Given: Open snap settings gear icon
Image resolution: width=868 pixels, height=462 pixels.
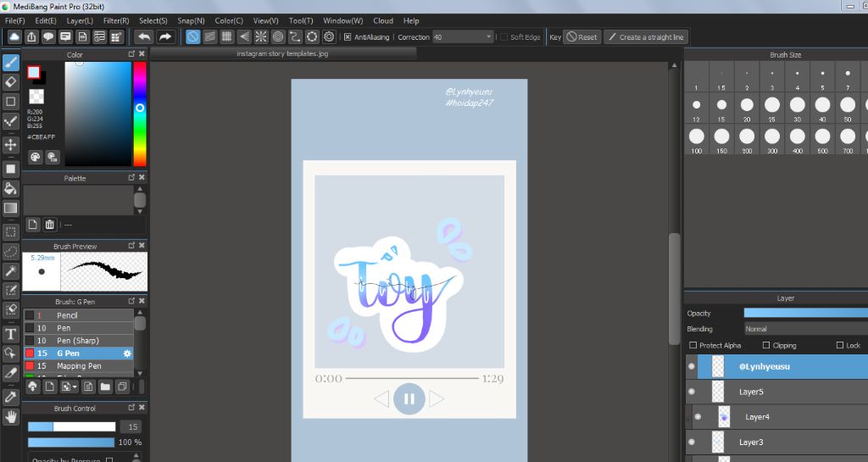Looking at the screenshot, I should (x=330, y=37).
